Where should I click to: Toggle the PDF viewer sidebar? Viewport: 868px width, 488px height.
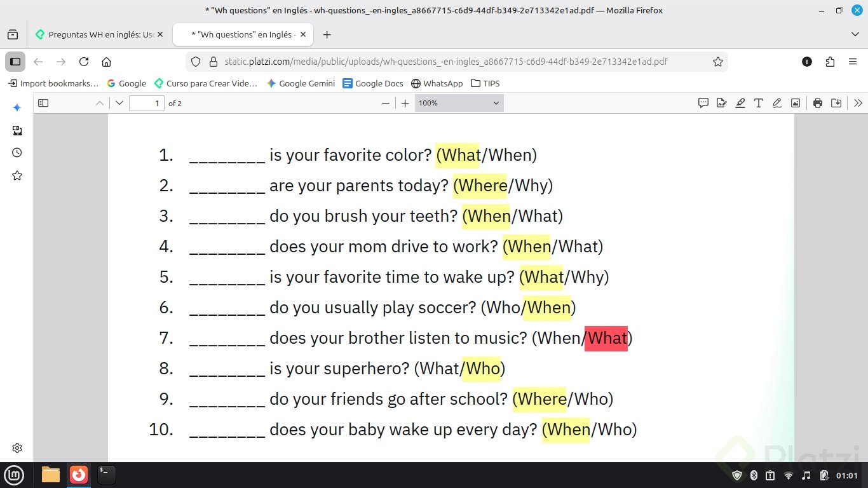pos(43,103)
